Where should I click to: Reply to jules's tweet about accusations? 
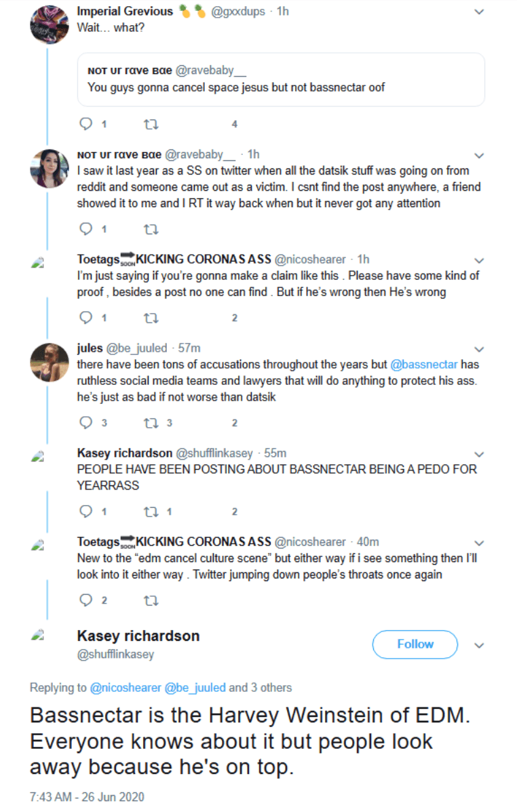85,422
